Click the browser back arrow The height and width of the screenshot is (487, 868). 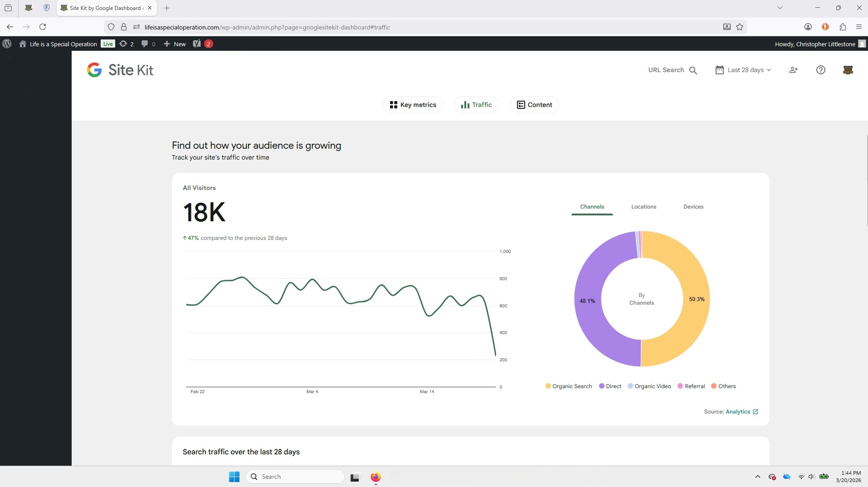10,27
